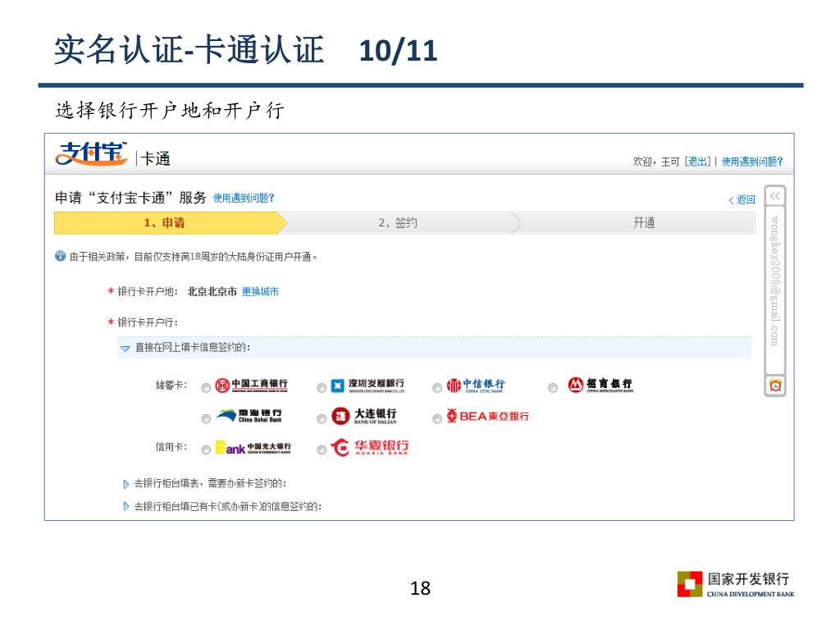Image resolution: width=840 pixels, height=630 pixels.
Task: Collapse side panel with double chevron icon
Action: [x=774, y=196]
